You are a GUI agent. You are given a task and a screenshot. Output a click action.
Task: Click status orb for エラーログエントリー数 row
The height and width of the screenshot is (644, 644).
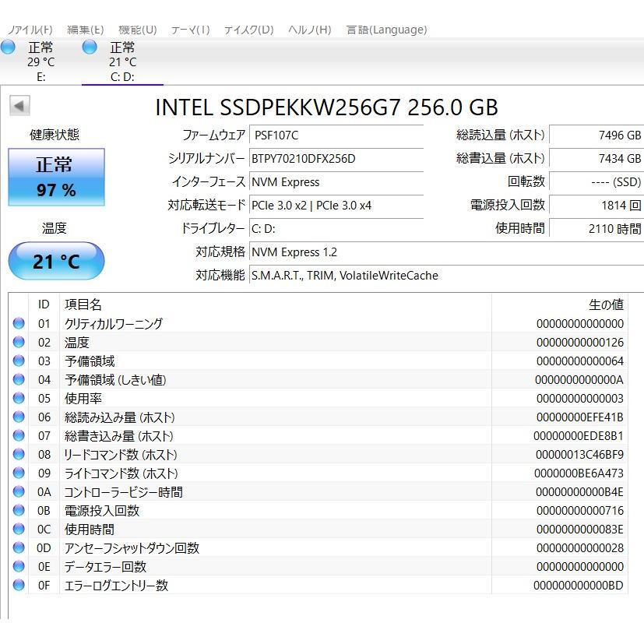click(x=19, y=585)
